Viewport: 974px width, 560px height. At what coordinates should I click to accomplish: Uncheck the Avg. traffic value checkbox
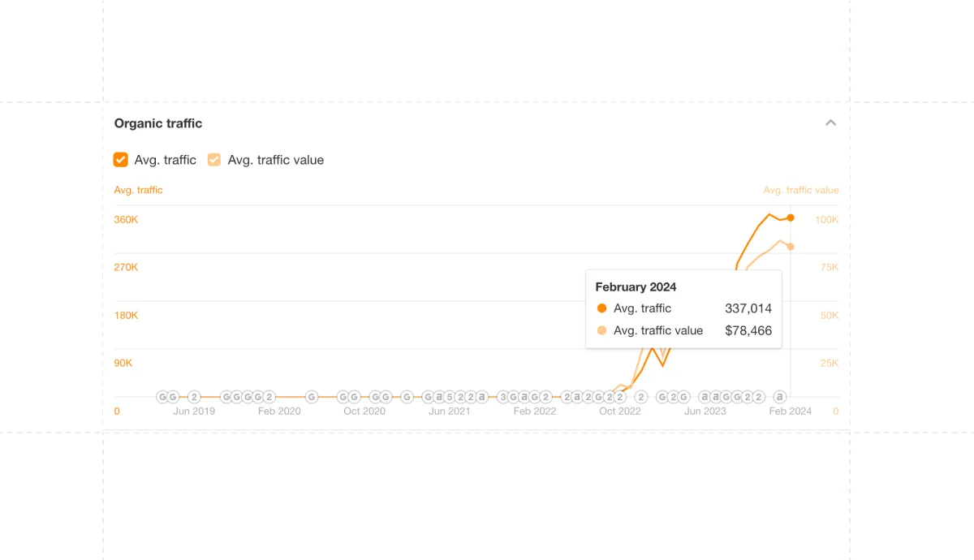pos(214,160)
